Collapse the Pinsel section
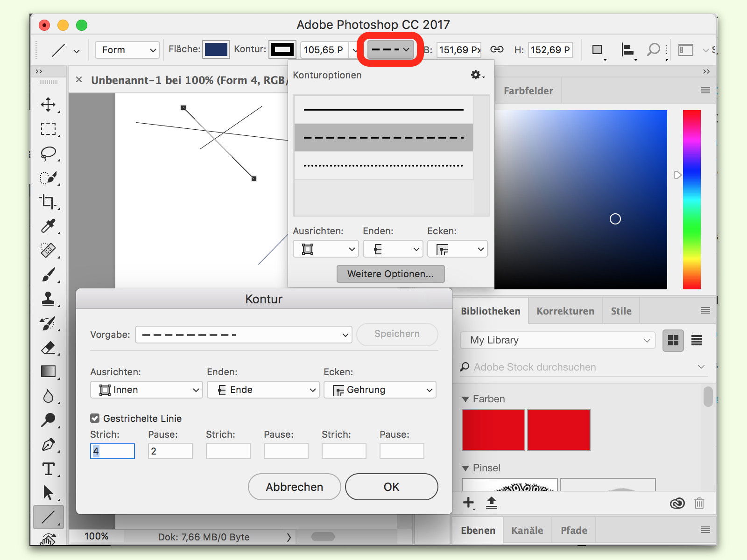This screenshot has width=747, height=560. tap(465, 468)
